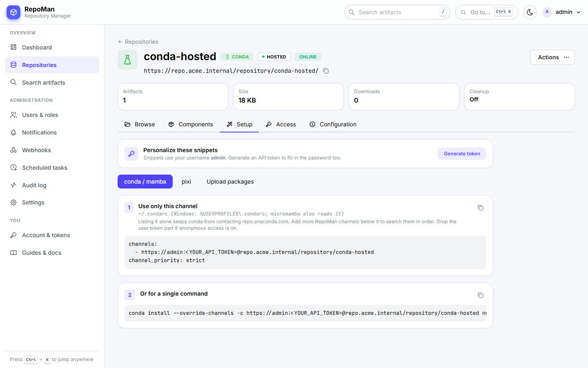The image size is (588, 368).
Task: Click the Artifacts stat card
Action: [x=173, y=96]
